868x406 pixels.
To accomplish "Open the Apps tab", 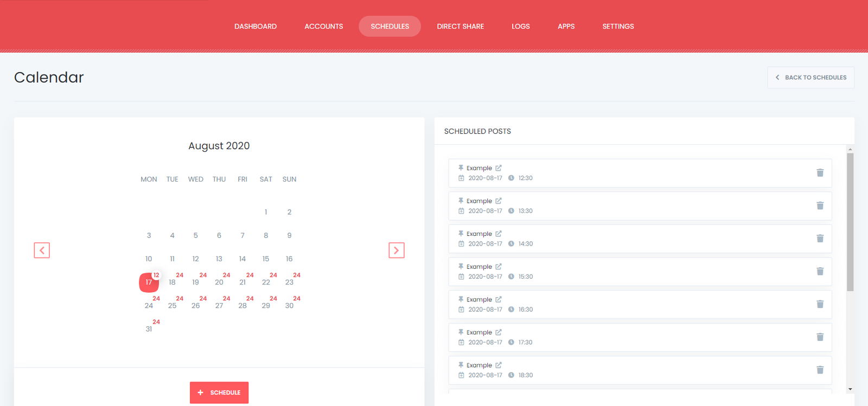I will (x=566, y=26).
